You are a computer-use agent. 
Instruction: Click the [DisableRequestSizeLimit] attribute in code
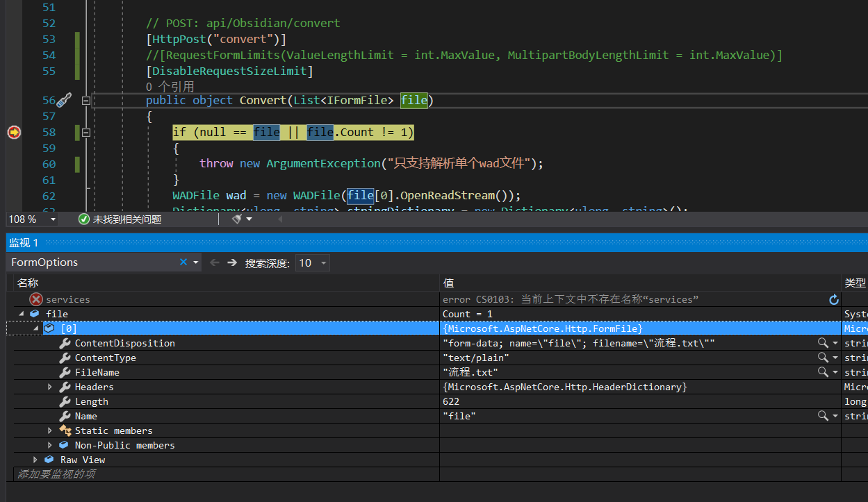click(230, 71)
